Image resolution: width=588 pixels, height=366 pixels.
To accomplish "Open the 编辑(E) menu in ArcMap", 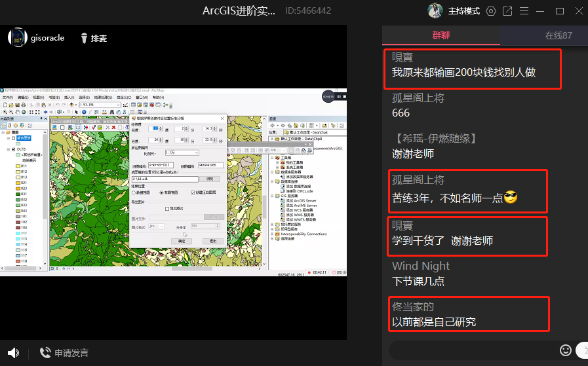I will click(x=23, y=98).
